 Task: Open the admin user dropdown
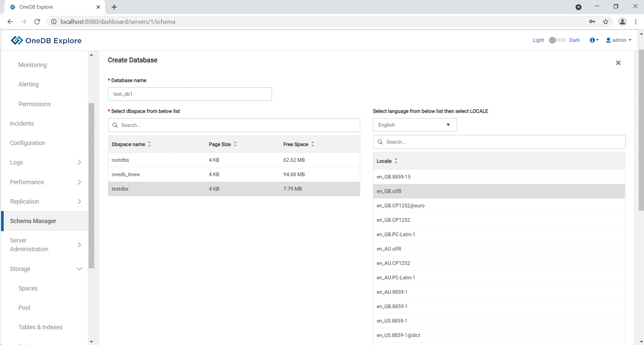619,40
